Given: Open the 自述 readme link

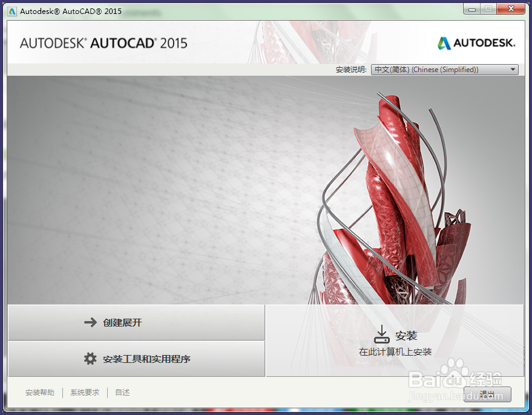Looking at the screenshot, I should [122, 393].
